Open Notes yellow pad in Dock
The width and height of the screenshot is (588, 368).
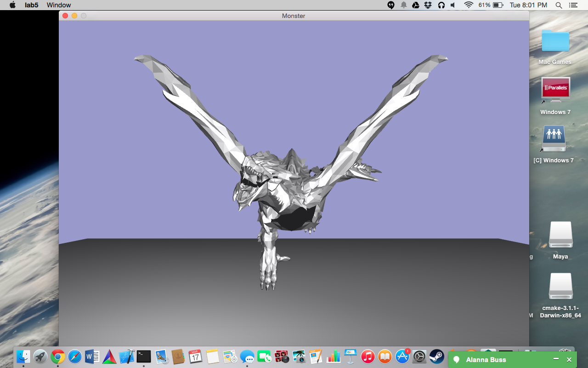[212, 356]
